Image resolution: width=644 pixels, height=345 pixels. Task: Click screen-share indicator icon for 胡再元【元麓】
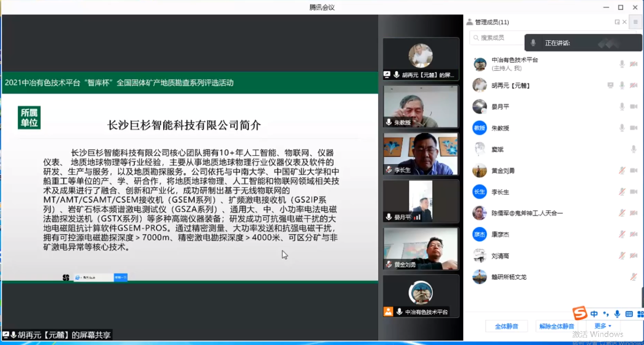coord(610,85)
